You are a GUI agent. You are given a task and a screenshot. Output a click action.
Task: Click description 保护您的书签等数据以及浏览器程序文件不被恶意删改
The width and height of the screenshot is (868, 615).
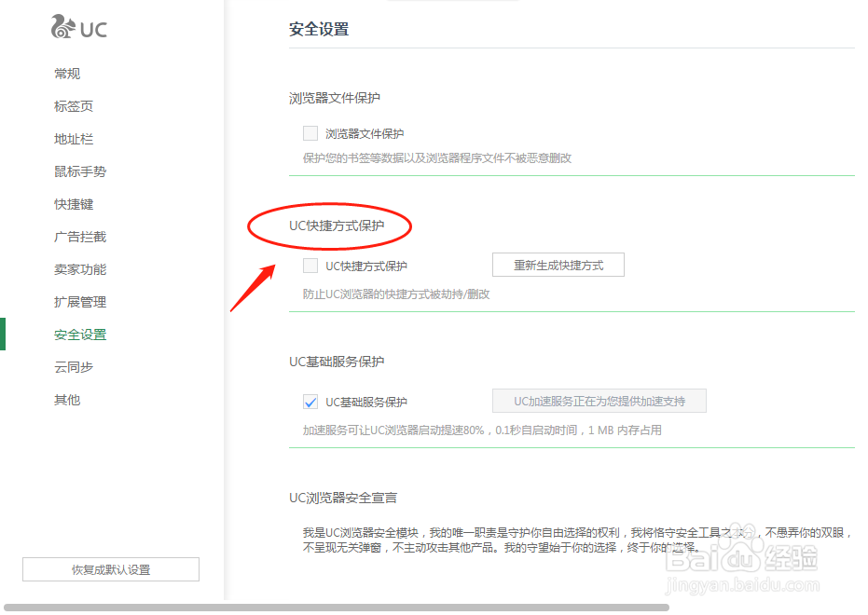437,158
